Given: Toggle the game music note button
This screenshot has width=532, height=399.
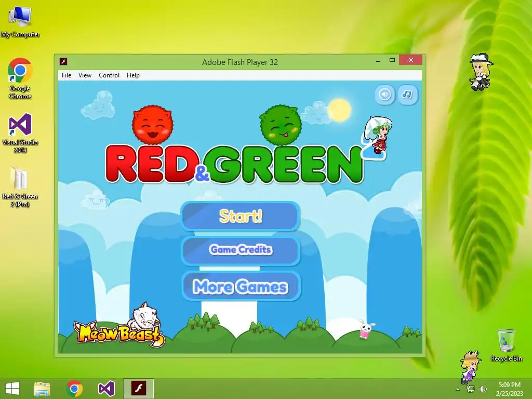Looking at the screenshot, I should 407,95.
